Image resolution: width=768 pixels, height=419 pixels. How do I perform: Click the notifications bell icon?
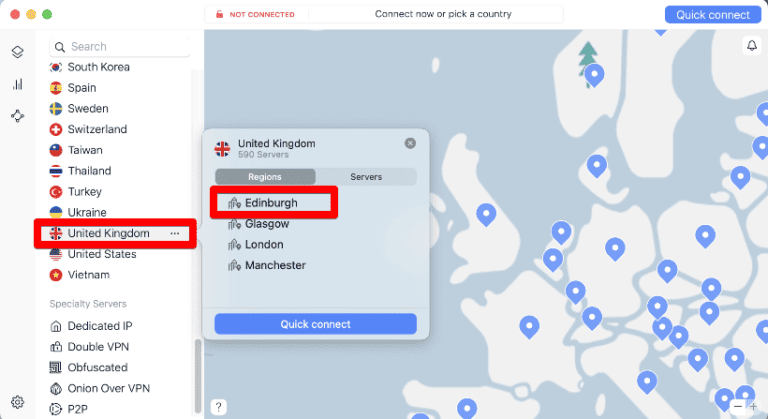[751, 46]
